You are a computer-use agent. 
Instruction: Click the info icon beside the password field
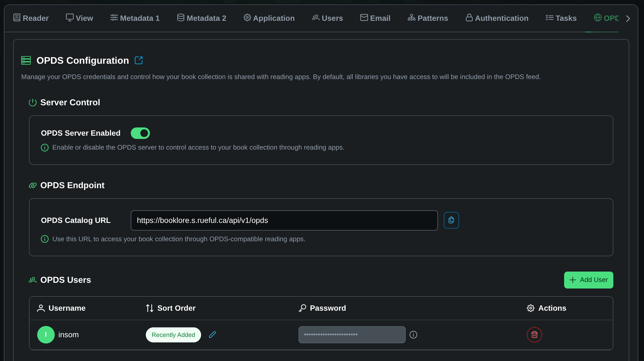click(x=413, y=334)
